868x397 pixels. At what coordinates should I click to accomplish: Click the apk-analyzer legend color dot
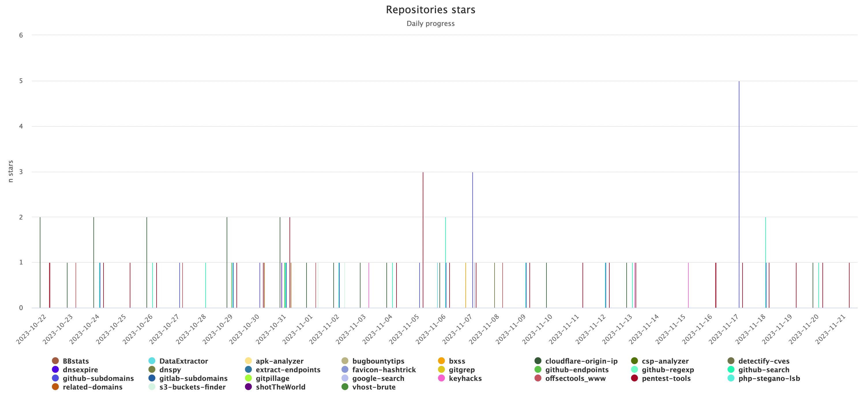[248, 361]
